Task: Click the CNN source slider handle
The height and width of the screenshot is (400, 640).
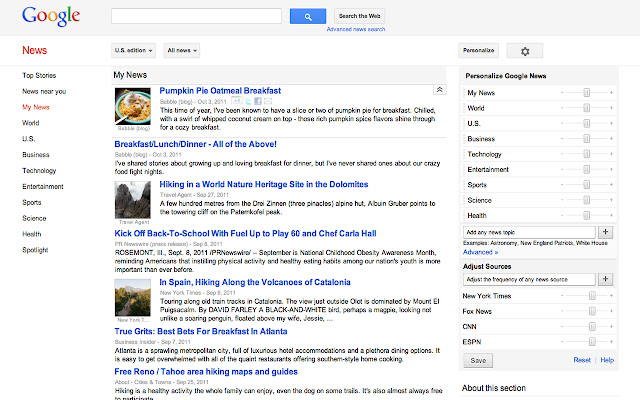Action: (x=592, y=327)
